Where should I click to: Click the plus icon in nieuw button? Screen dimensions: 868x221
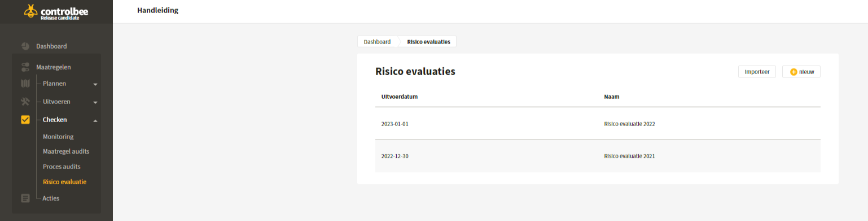(794, 72)
